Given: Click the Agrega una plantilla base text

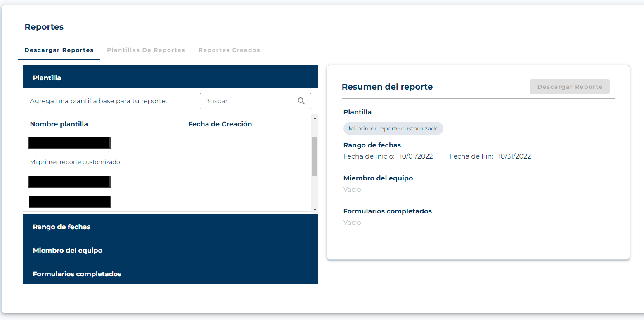Looking at the screenshot, I should pyautogui.click(x=99, y=101).
